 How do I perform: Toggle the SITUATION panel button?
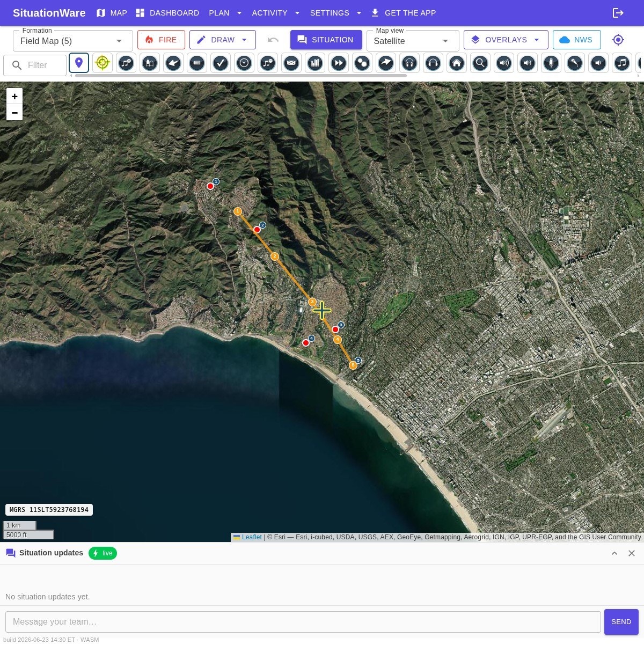click(326, 40)
